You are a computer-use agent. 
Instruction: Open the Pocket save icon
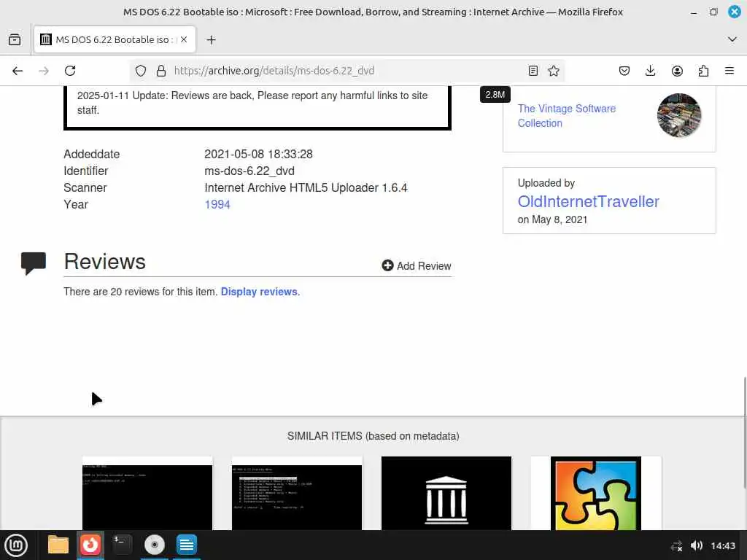(x=624, y=71)
